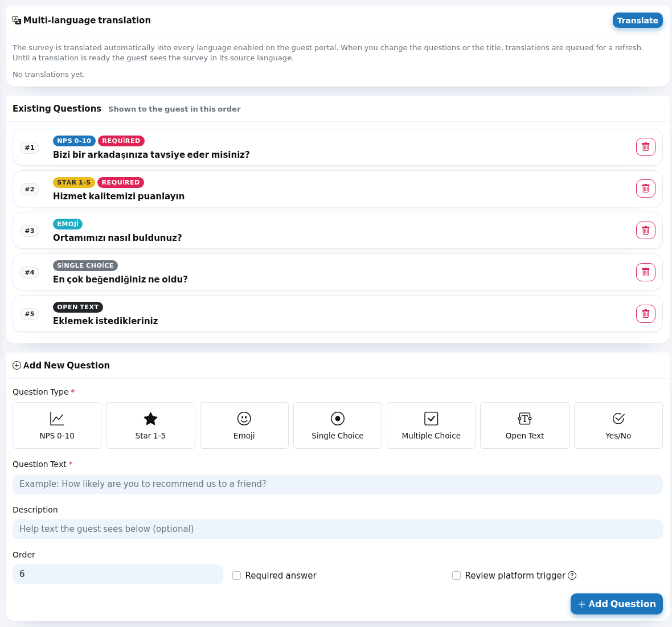Click the #5 order badge

(x=30, y=314)
